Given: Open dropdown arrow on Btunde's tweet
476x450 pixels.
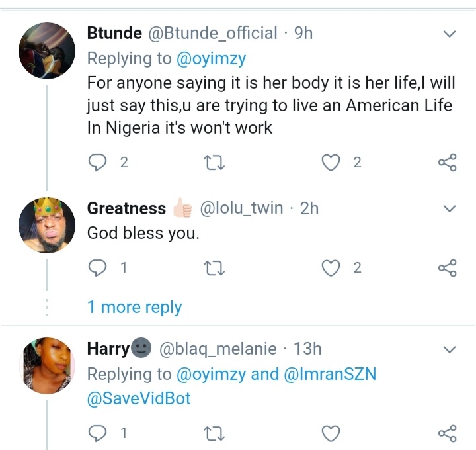Looking at the screenshot, I should (x=449, y=34).
